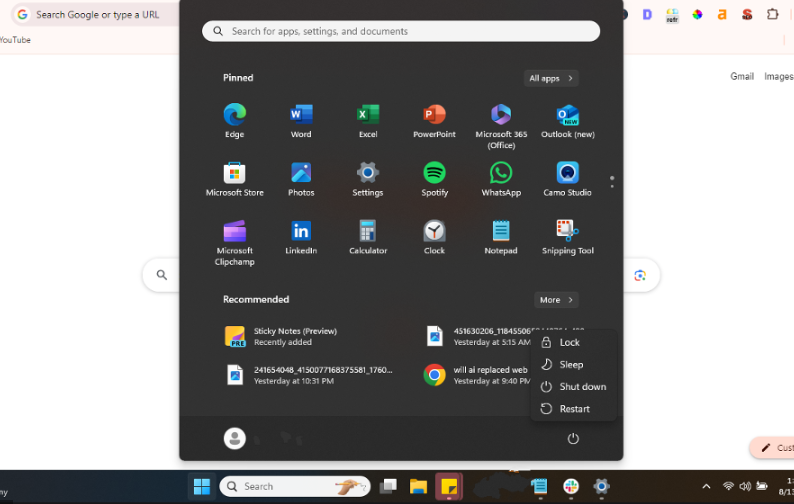
Task: Expand the All apps list
Action: click(551, 79)
